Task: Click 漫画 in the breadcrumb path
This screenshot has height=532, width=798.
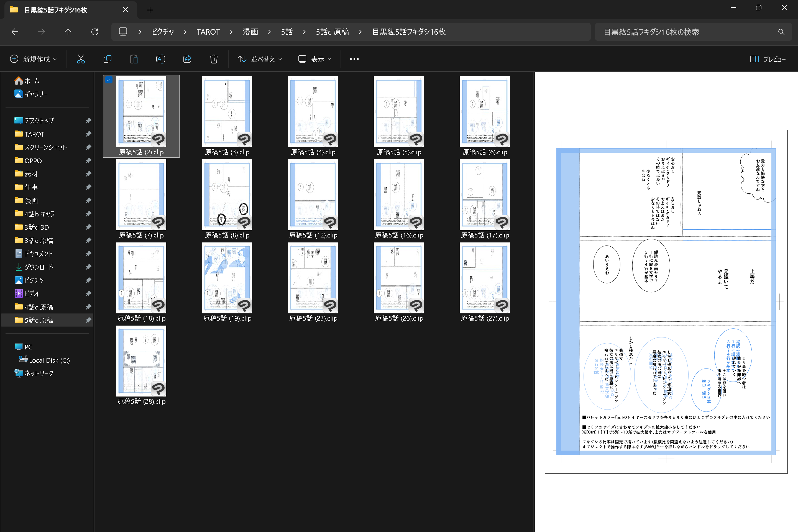Action: tap(250, 32)
